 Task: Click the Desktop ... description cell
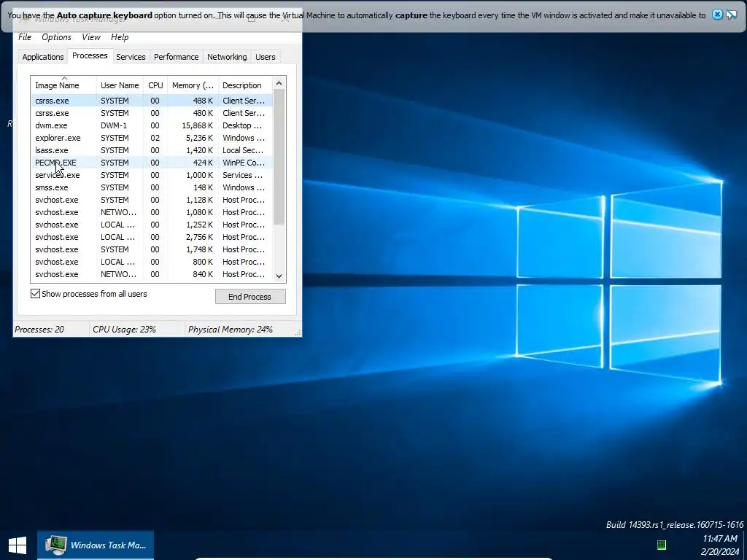242,125
